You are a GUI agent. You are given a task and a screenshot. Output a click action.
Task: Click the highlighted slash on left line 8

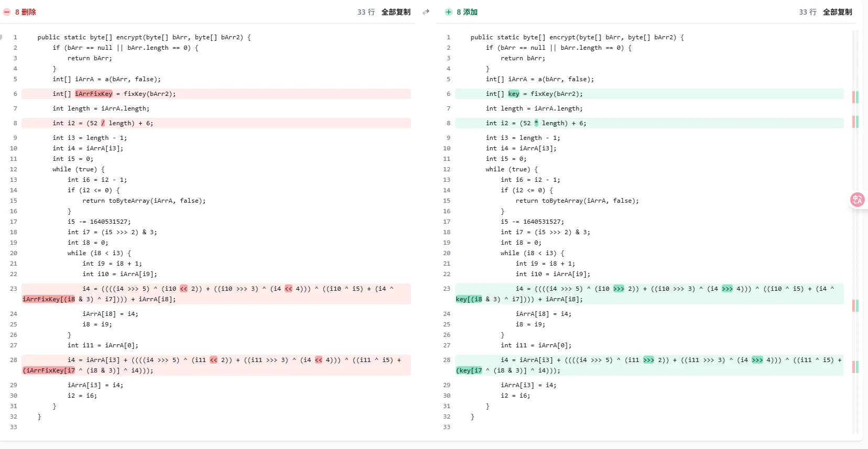[x=103, y=123]
